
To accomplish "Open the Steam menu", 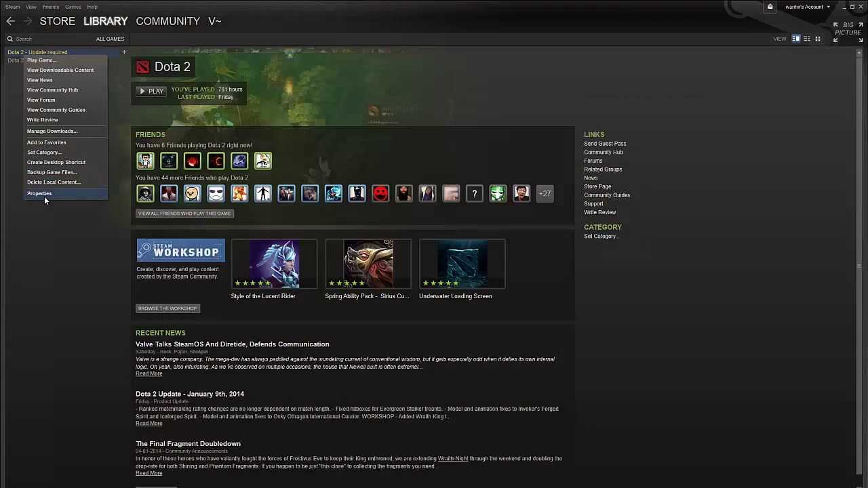I will tap(12, 7).
